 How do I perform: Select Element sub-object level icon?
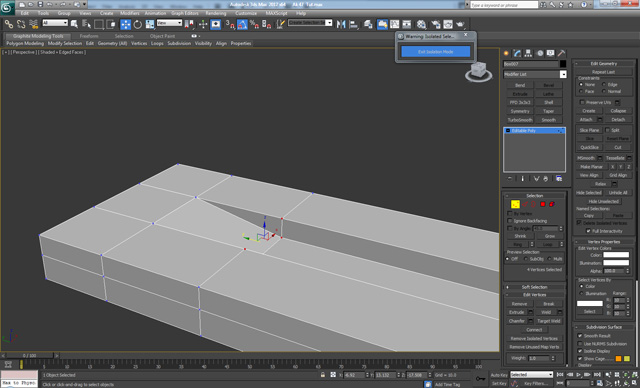tap(552, 204)
